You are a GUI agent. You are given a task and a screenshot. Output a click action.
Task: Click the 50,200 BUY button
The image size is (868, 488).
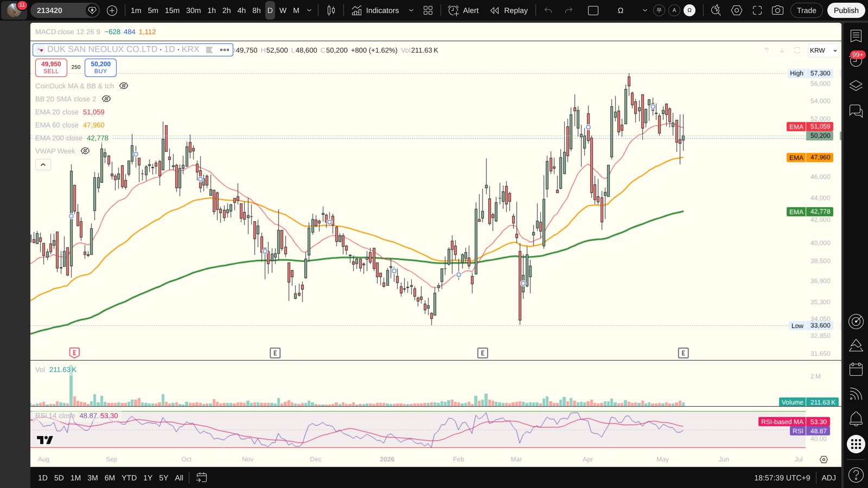pos(100,67)
